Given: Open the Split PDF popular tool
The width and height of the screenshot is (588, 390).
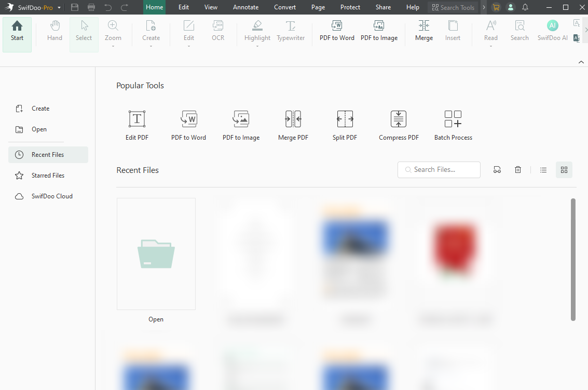Looking at the screenshot, I should point(345,125).
